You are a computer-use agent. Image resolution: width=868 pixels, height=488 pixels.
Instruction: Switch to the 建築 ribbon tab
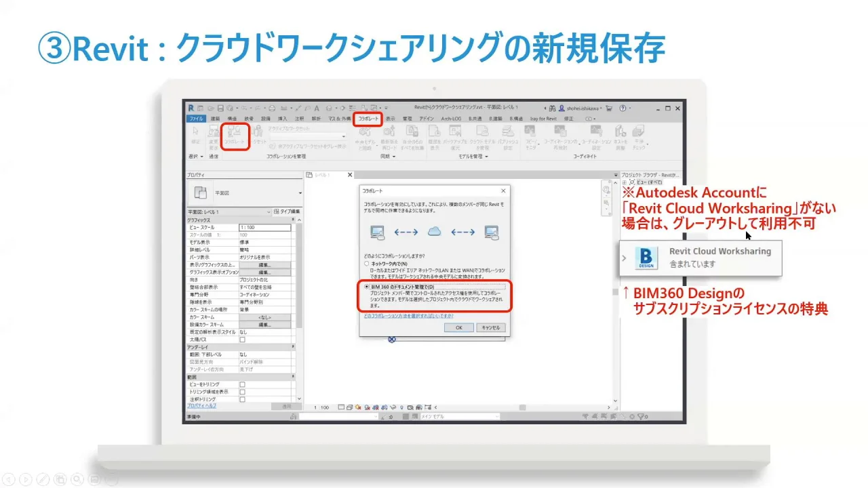(215, 119)
